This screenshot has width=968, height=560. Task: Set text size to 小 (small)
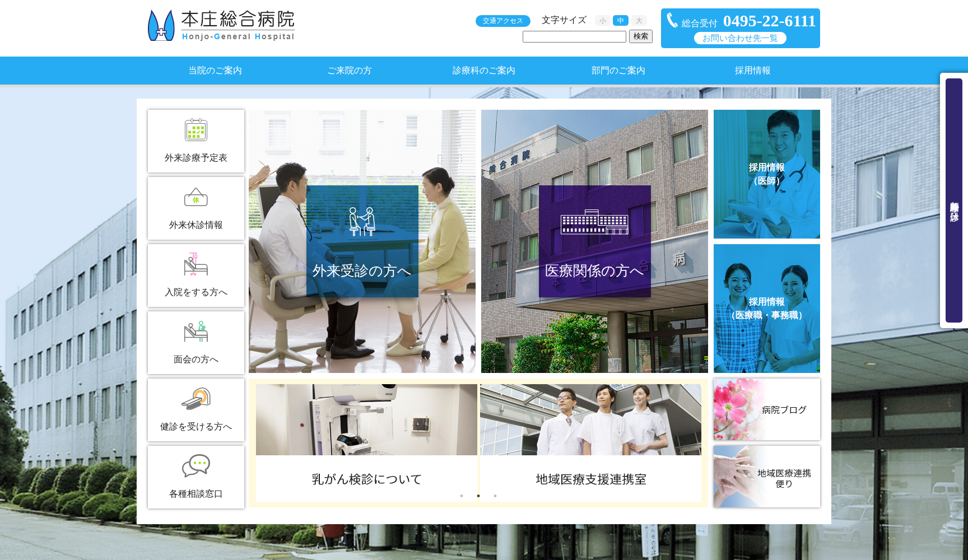[x=603, y=21]
